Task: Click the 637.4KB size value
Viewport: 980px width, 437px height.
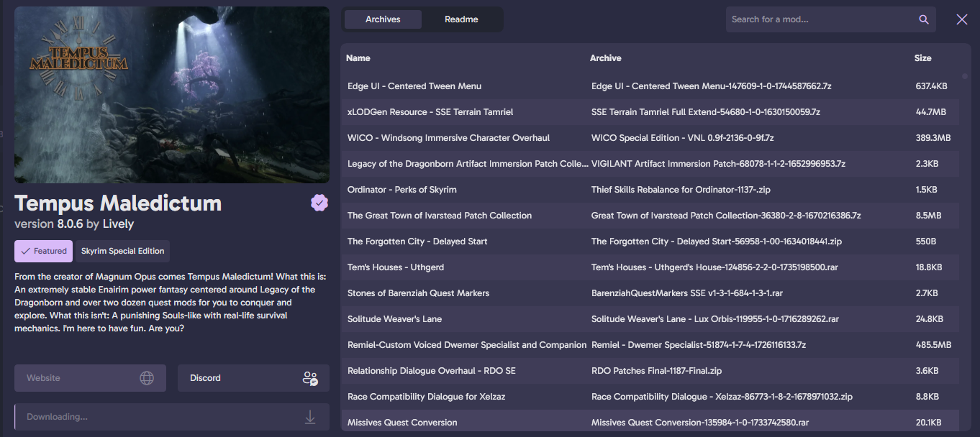Action: (x=932, y=86)
